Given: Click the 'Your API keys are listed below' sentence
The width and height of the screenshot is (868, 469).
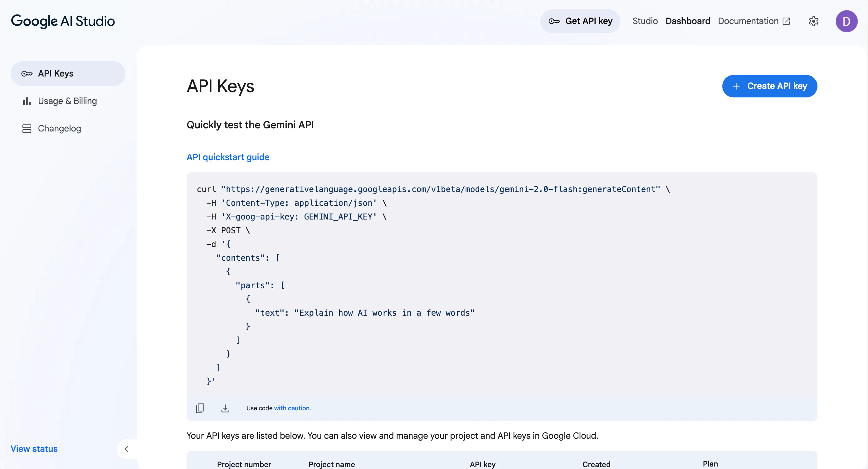Looking at the screenshot, I should click(x=392, y=436).
